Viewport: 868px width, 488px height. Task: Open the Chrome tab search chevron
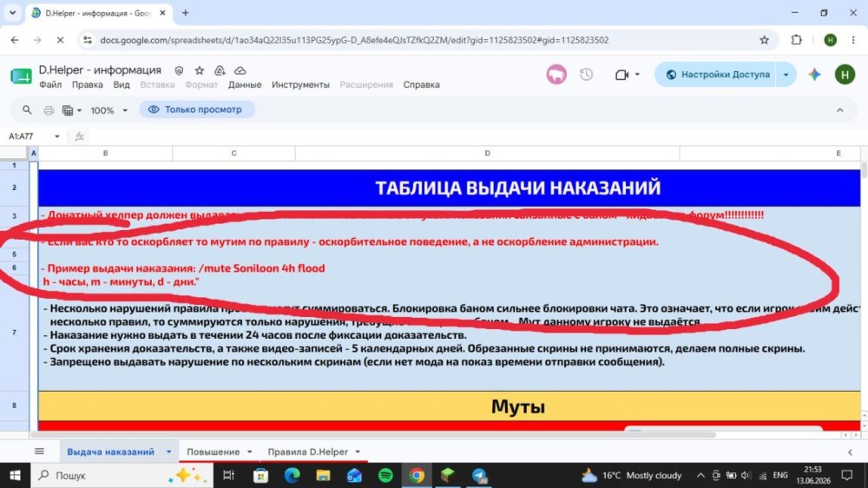click(x=13, y=13)
